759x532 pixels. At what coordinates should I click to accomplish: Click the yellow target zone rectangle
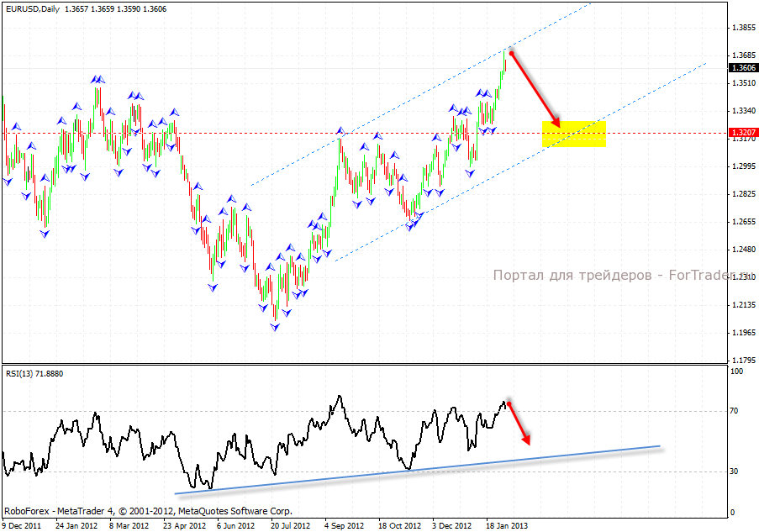coord(574,134)
